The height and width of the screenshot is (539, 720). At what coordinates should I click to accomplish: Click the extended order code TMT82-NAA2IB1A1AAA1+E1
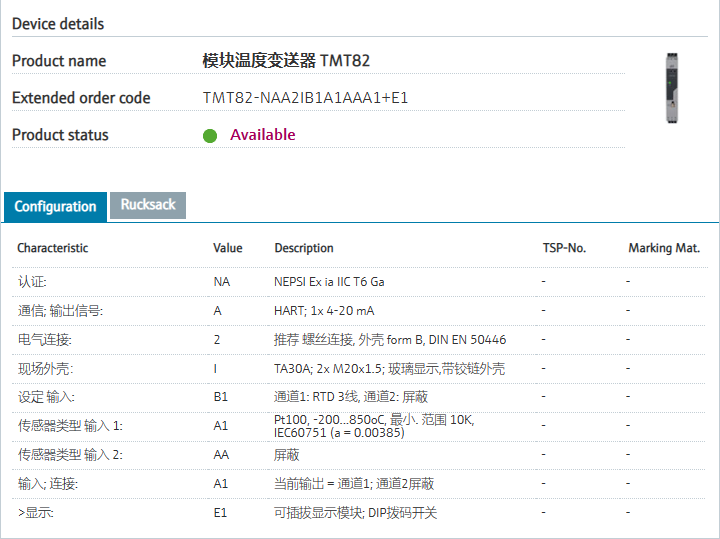point(305,98)
